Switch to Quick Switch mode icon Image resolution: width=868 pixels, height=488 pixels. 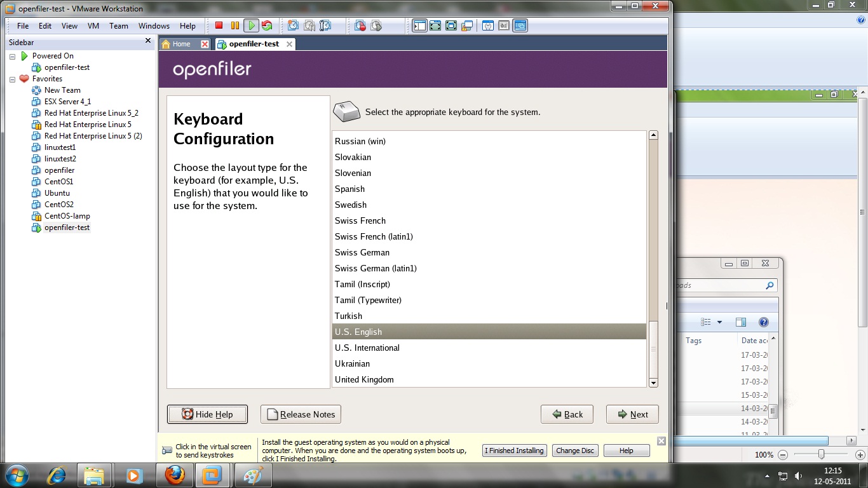(x=435, y=25)
